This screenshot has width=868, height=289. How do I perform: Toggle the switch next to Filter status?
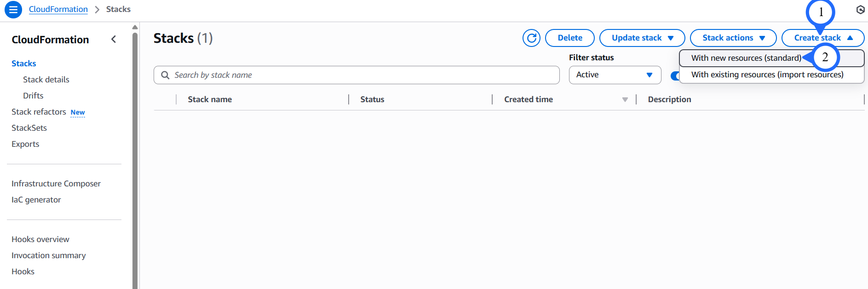(675, 76)
